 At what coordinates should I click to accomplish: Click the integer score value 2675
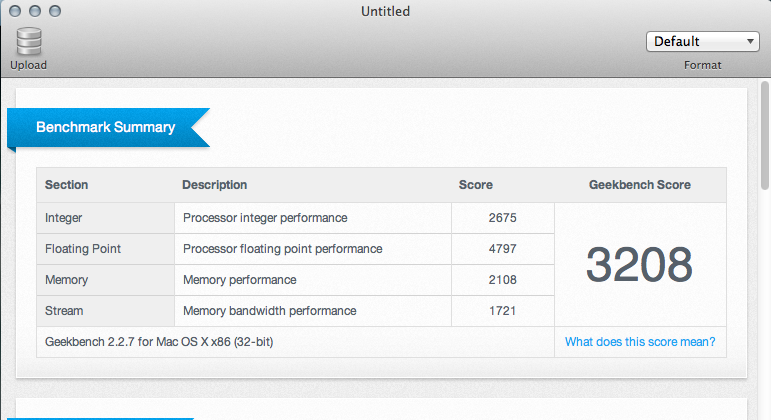click(502, 217)
